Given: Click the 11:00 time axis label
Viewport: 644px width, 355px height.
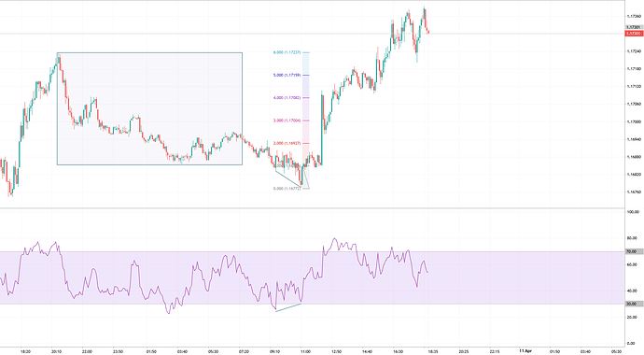Looking at the screenshot, I should (x=305, y=351).
